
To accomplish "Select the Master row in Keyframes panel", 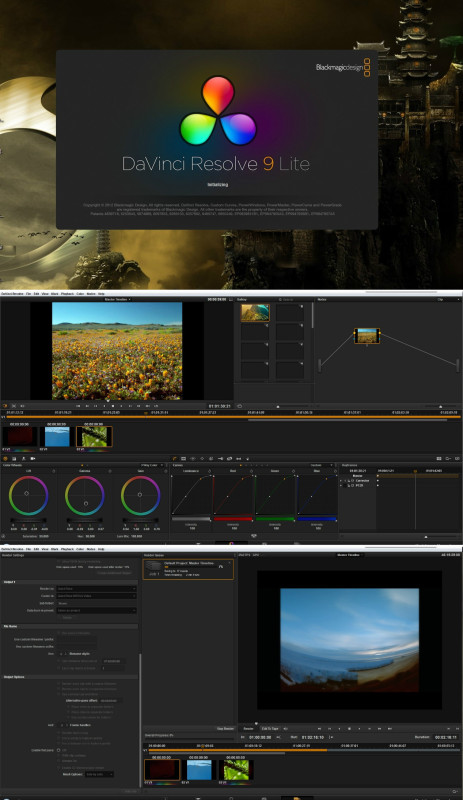I will click(x=357, y=476).
